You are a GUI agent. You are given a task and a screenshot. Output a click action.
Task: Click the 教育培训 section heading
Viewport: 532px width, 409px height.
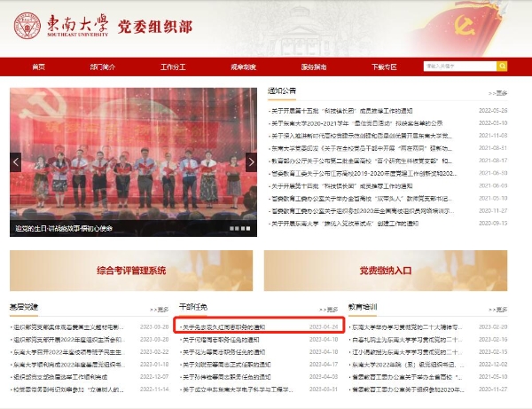pos(363,307)
